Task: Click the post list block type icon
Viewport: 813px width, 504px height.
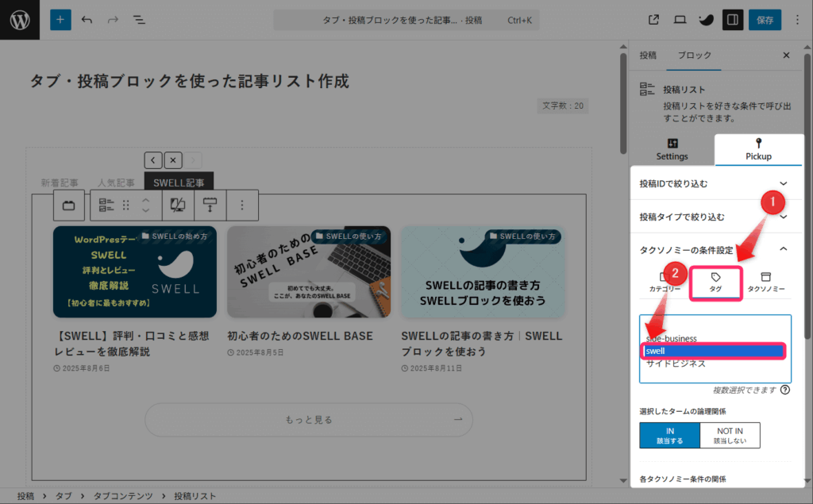Action: (x=106, y=206)
